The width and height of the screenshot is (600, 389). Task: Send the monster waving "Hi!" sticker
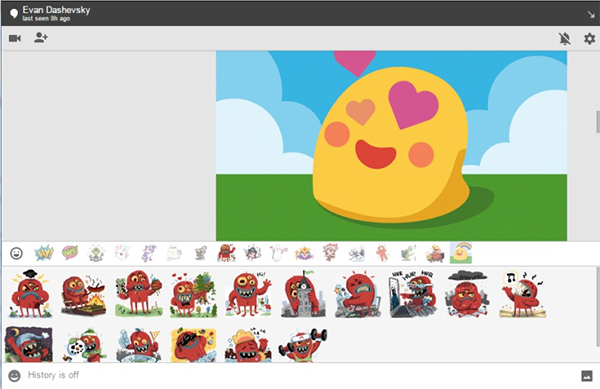tap(248, 294)
